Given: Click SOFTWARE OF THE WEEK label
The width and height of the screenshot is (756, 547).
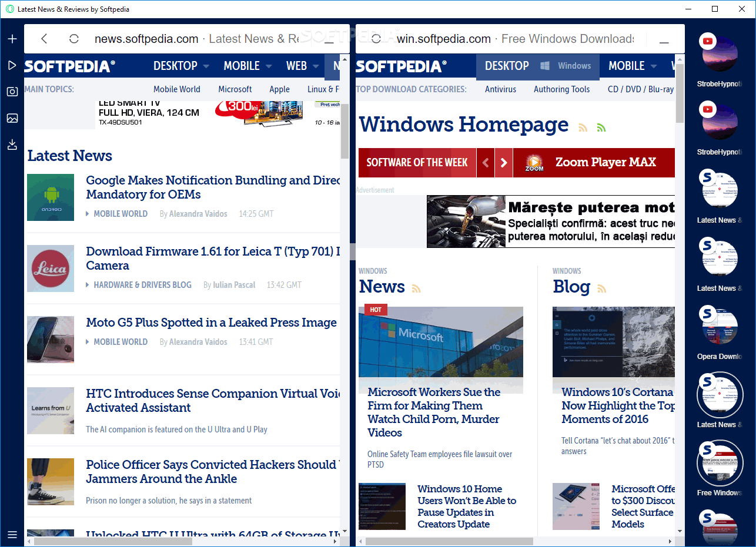Looking at the screenshot, I should pos(417,163).
